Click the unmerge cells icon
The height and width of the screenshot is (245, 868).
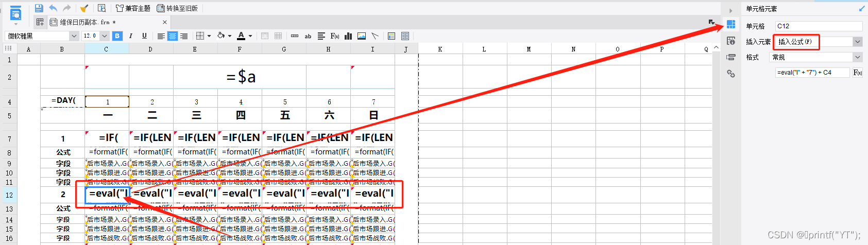pyautogui.click(x=278, y=36)
